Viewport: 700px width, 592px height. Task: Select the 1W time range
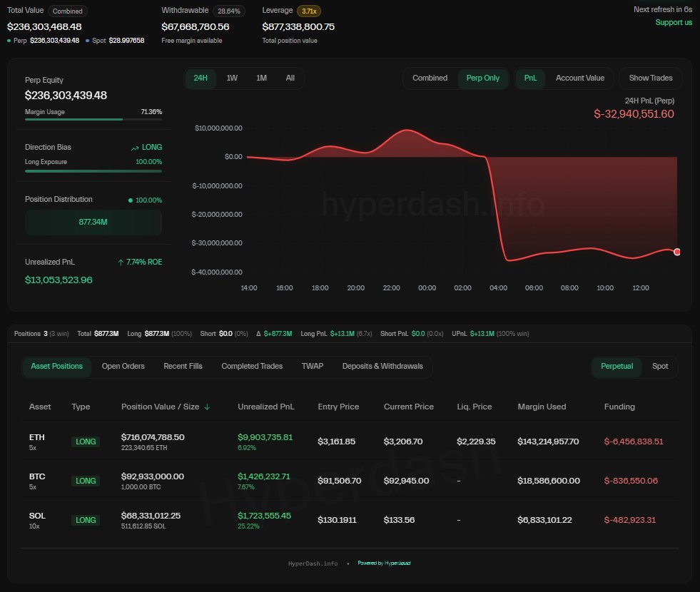click(x=231, y=78)
